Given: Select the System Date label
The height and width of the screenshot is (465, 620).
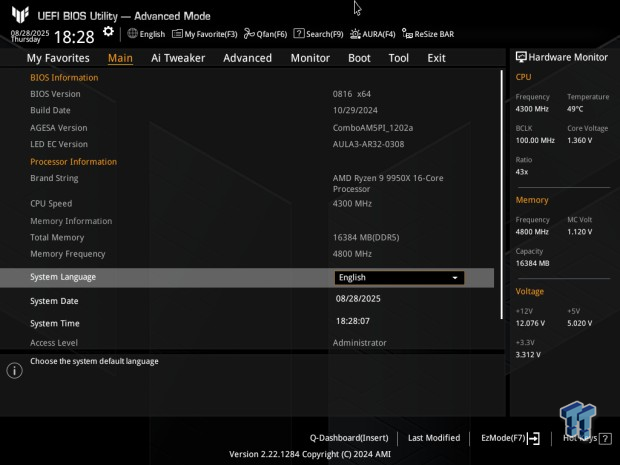Looking at the screenshot, I should coord(54,301).
